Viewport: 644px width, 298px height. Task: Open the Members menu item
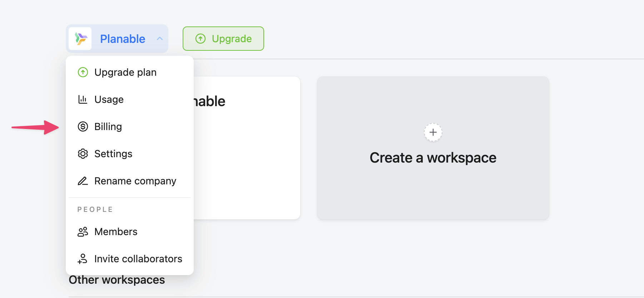[x=116, y=232]
